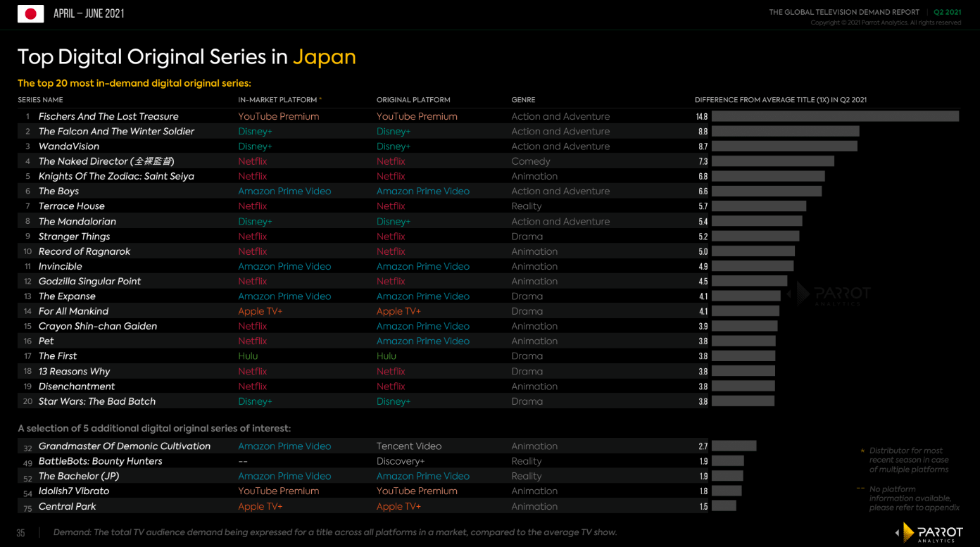The height and width of the screenshot is (547, 980).
Task: Click 'Amazon Prime Video' original platform for Pet
Action: (x=423, y=341)
